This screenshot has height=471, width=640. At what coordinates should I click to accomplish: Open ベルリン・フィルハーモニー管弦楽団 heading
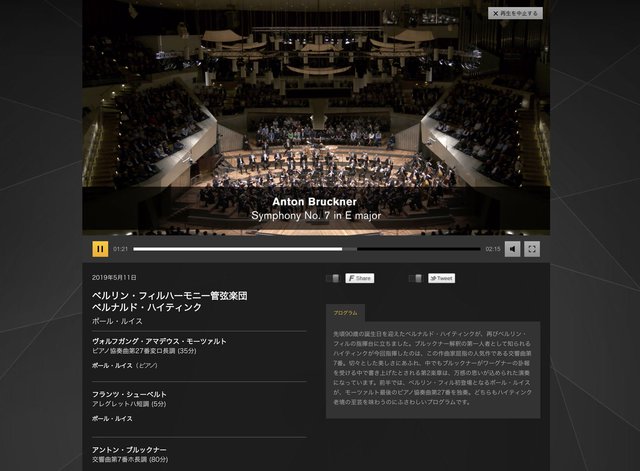click(x=170, y=295)
